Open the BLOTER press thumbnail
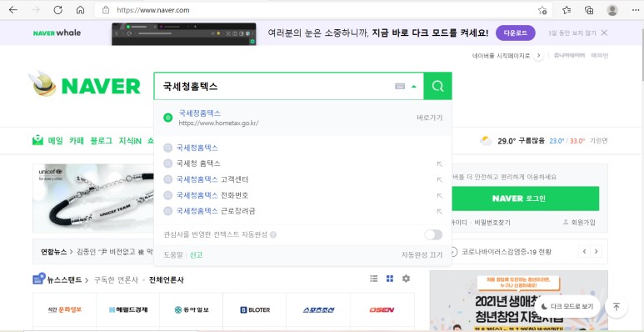This screenshot has height=332, width=644. pyautogui.click(x=255, y=309)
